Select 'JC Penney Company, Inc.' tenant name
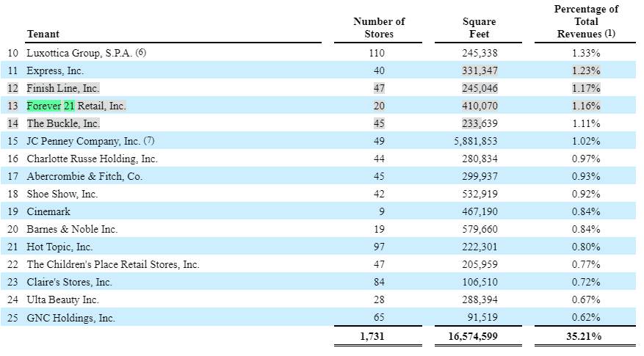644x356 pixels. coord(84,141)
